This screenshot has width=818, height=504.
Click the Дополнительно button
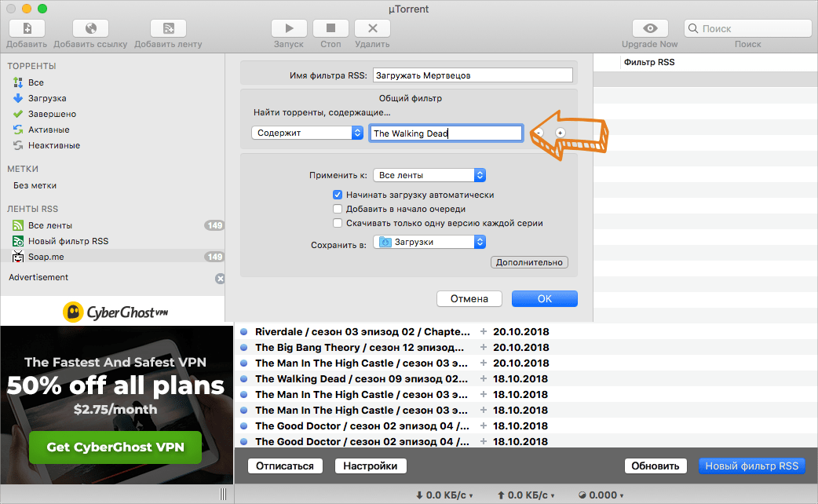529,262
